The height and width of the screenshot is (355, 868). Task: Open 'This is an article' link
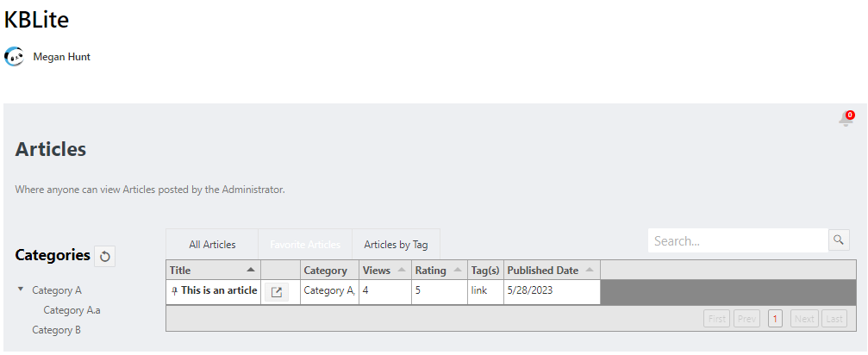(x=219, y=291)
